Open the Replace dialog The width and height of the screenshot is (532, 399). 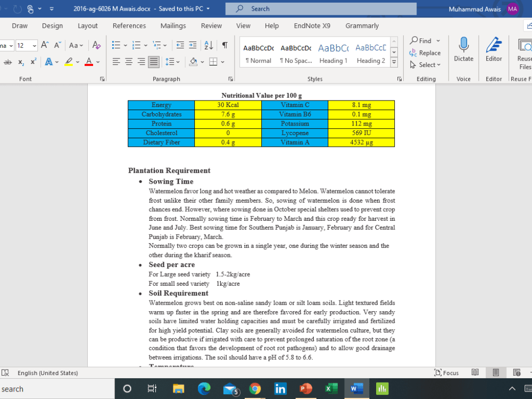(x=425, y=53)
